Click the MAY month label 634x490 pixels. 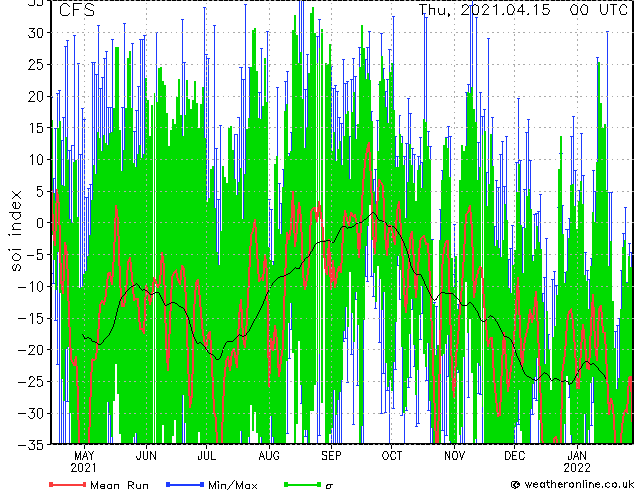coord(84,456)
